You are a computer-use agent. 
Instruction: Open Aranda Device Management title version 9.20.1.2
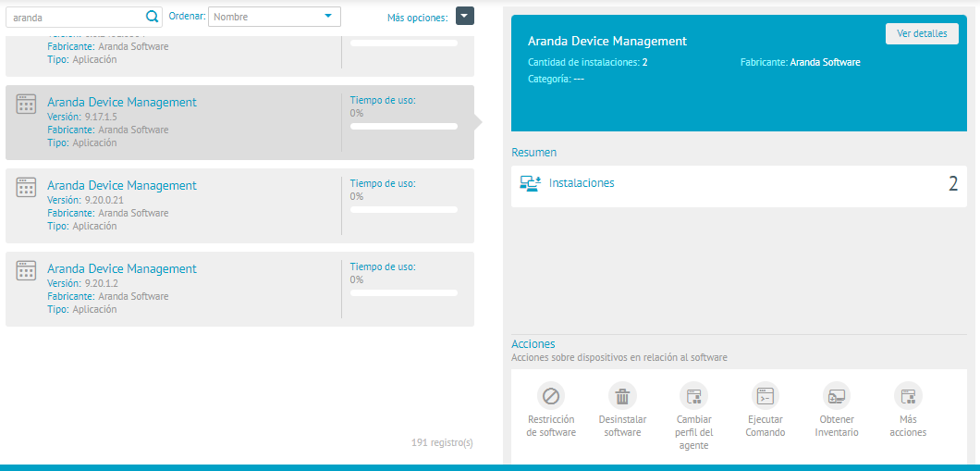click(122, 268)
